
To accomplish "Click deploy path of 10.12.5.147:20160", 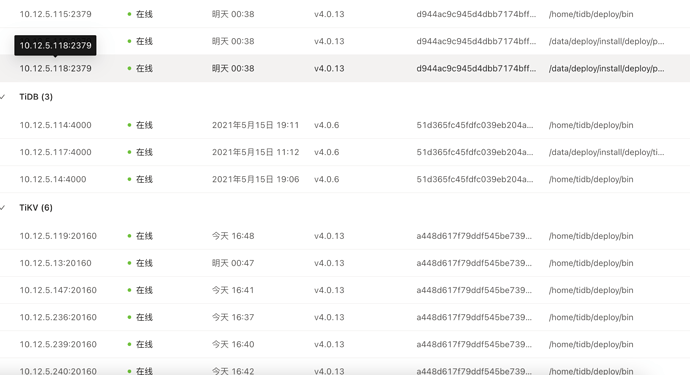I will (591, 290).
